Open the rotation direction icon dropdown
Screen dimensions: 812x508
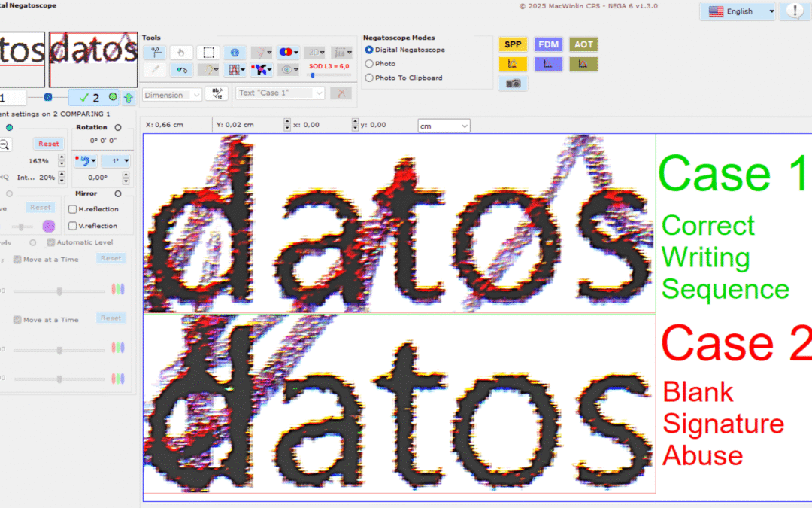pos(86,161)
